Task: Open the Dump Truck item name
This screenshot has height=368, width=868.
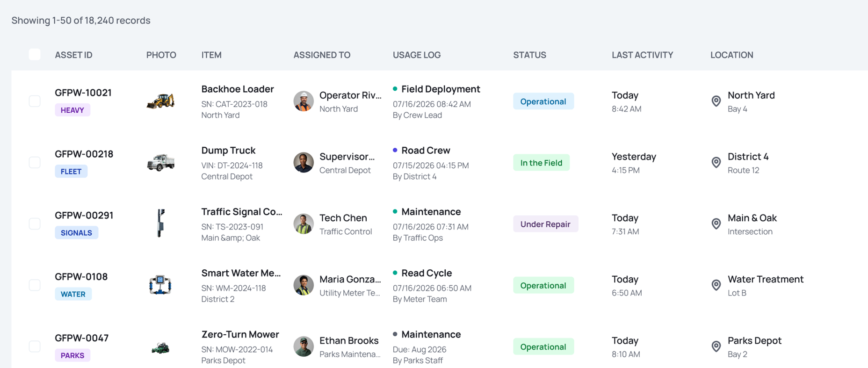Action: point(228,150)
